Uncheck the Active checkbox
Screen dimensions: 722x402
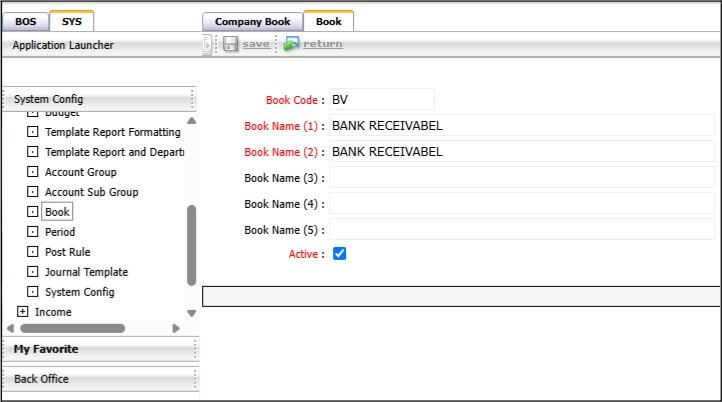click(x=339, y=254)
